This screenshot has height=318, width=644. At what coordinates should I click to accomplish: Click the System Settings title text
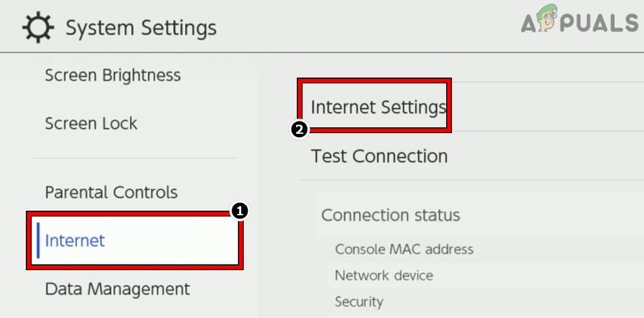tap(141, 28)
